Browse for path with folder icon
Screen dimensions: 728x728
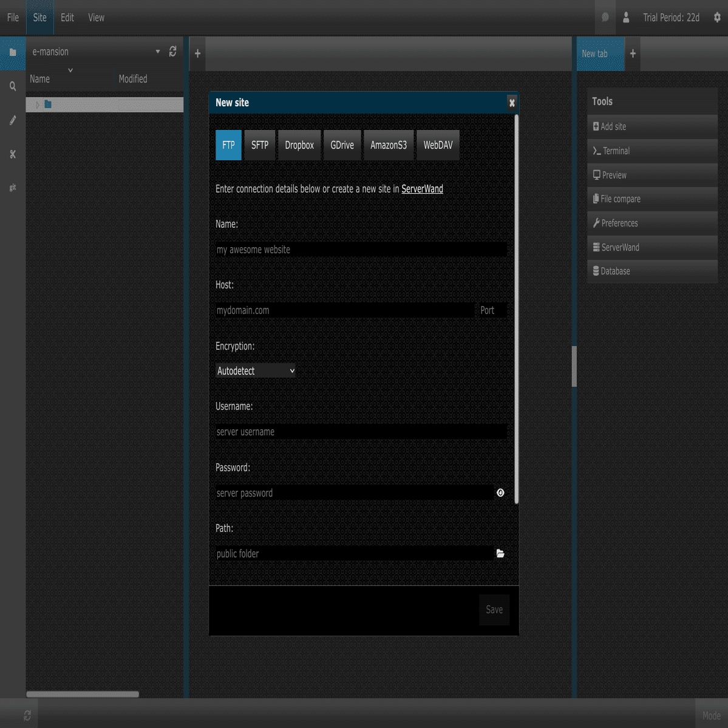click(x=500, y=553)
